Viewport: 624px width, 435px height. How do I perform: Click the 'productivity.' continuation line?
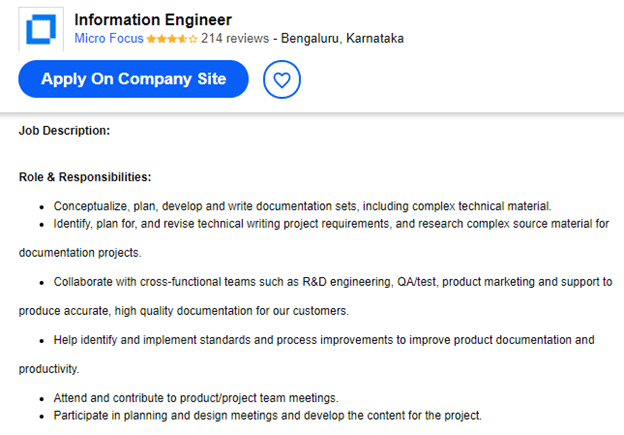point(49,369)
